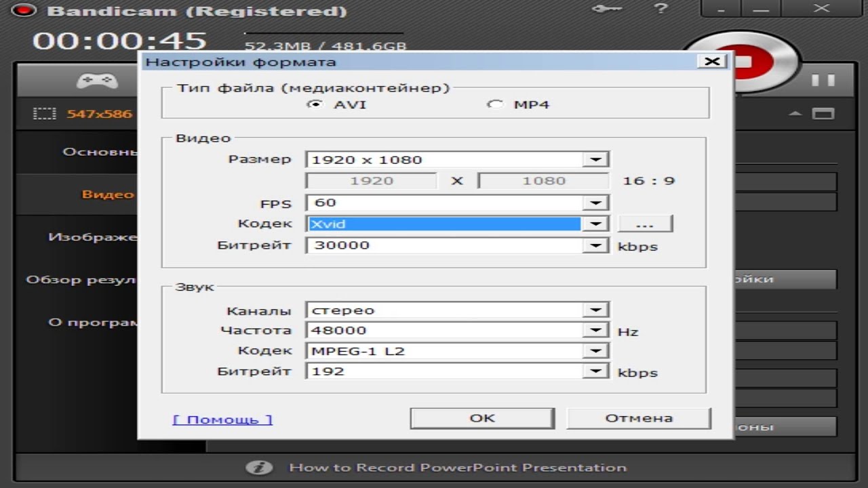Select AVI file type radio button
The image size is (868, 488).
tap(315, 105)
